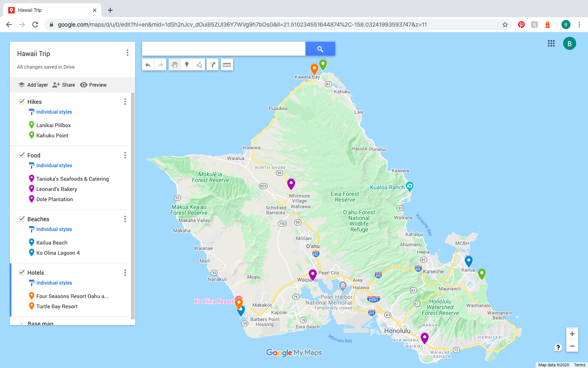Click the green Kahuku Point map pin
The image size is (588, 368).
323,64
